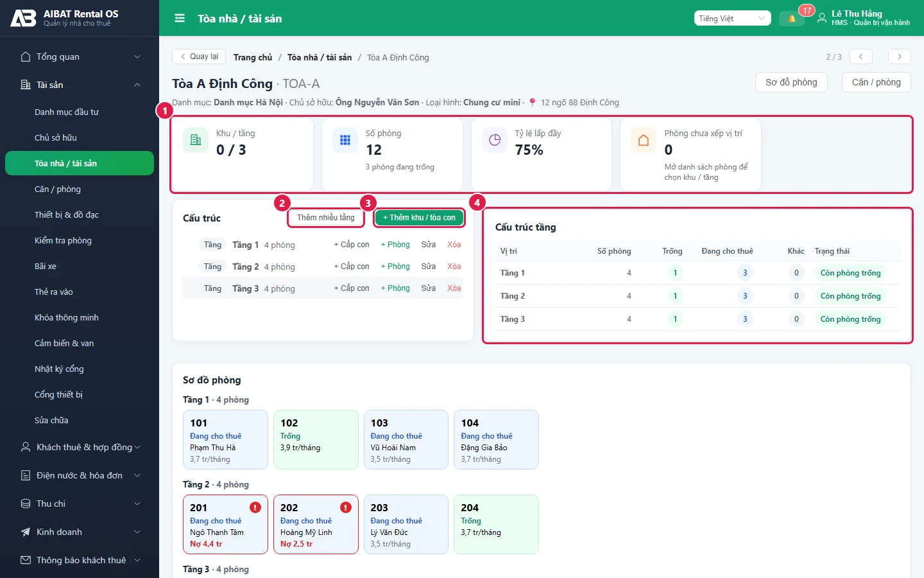Go to previous building with left arrow
The image size is (924, 578).
860,57
